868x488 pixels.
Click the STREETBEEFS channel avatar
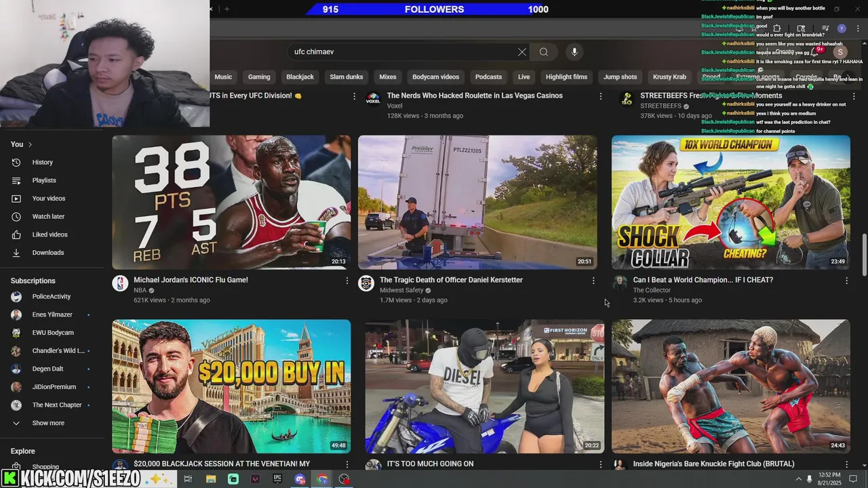tap(627, 99)
